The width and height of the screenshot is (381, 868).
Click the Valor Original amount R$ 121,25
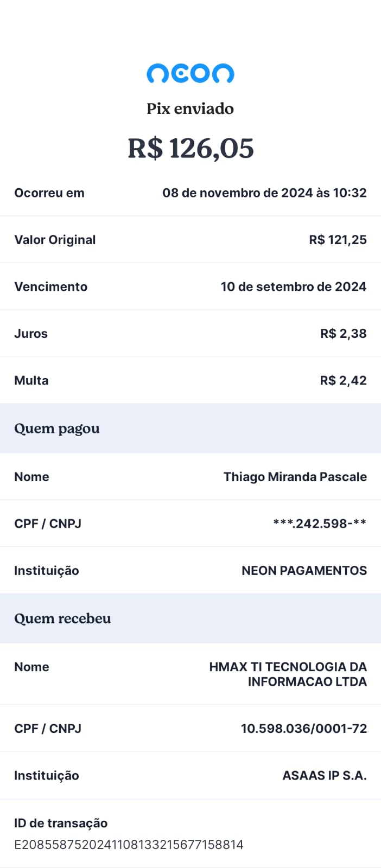(338, 240)
